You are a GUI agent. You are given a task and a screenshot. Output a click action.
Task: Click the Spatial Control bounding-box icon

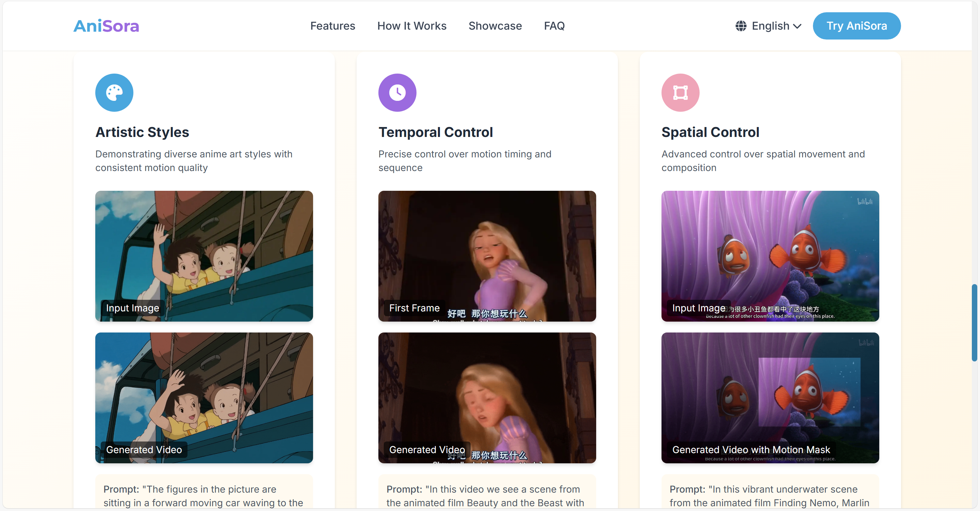pos(680,93)
